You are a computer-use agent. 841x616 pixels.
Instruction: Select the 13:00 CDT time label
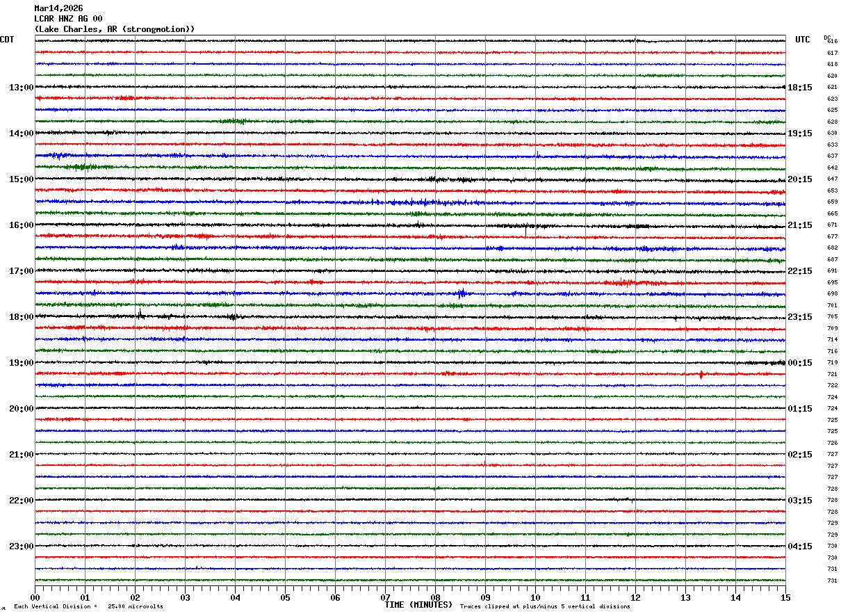[x=21, y=88]
